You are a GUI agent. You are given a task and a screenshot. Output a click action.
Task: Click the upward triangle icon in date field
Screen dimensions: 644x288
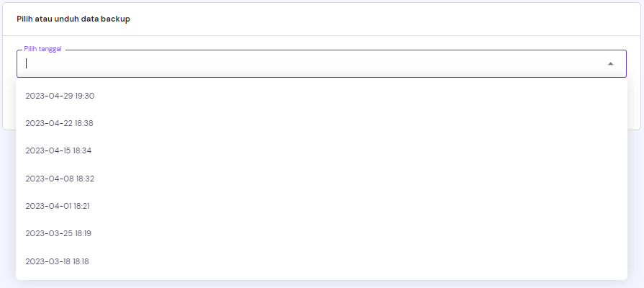610,63
